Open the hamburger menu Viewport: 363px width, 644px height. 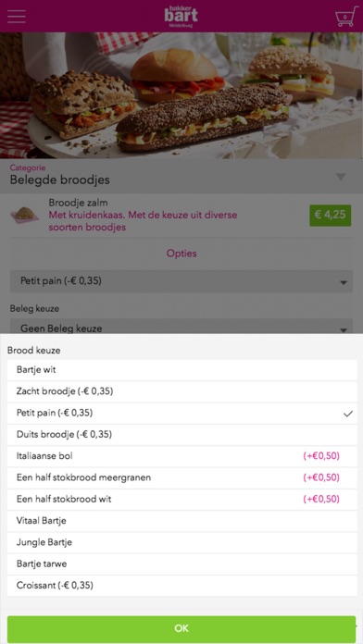click(x=17, y=17)
